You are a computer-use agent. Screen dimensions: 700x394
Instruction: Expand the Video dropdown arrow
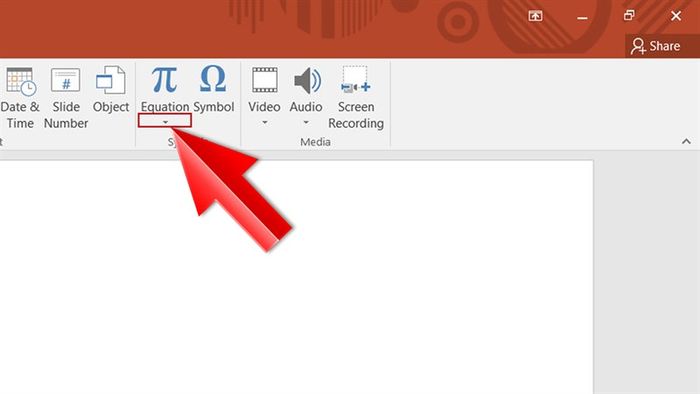tap(265, 122)
